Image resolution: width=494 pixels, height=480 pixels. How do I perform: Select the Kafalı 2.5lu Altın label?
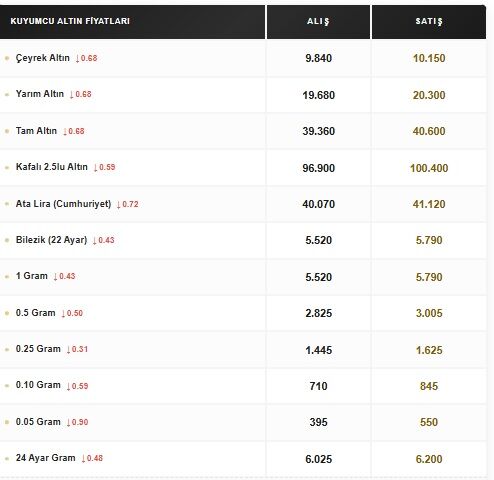pos(52,167)
